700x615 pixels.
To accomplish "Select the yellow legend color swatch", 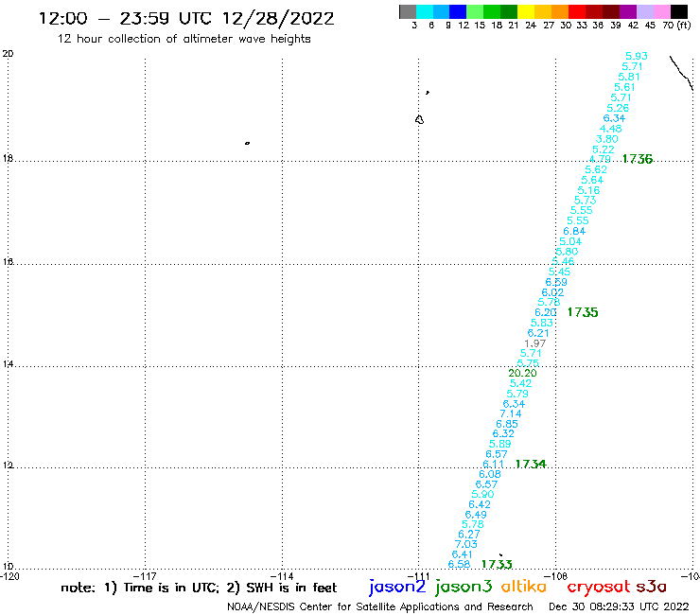I will (526, 11).
